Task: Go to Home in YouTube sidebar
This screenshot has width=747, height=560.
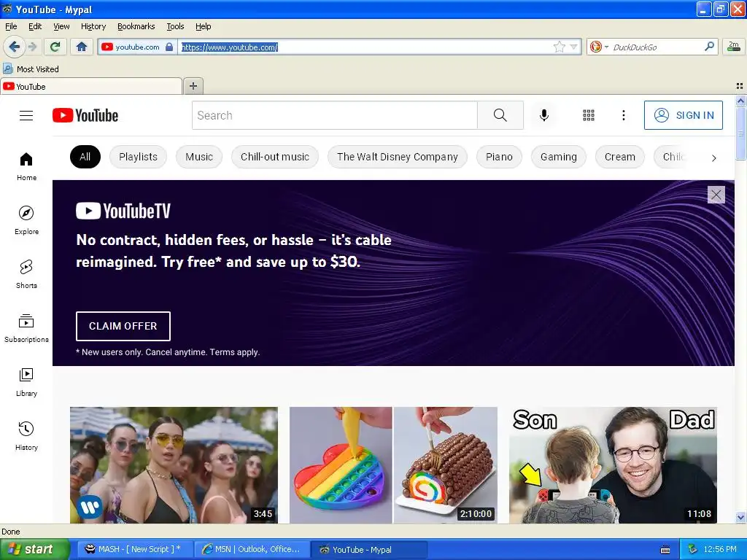Action: pyautogui.click(x=26, y=167)
